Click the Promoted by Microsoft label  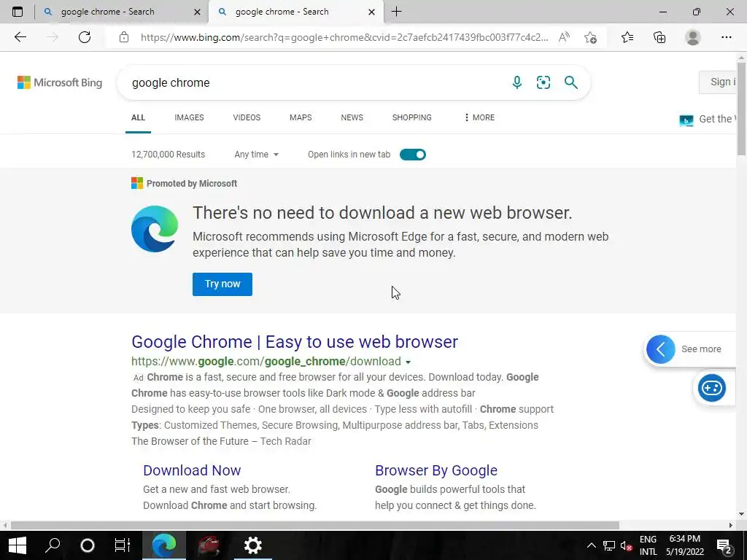[185, 183]
